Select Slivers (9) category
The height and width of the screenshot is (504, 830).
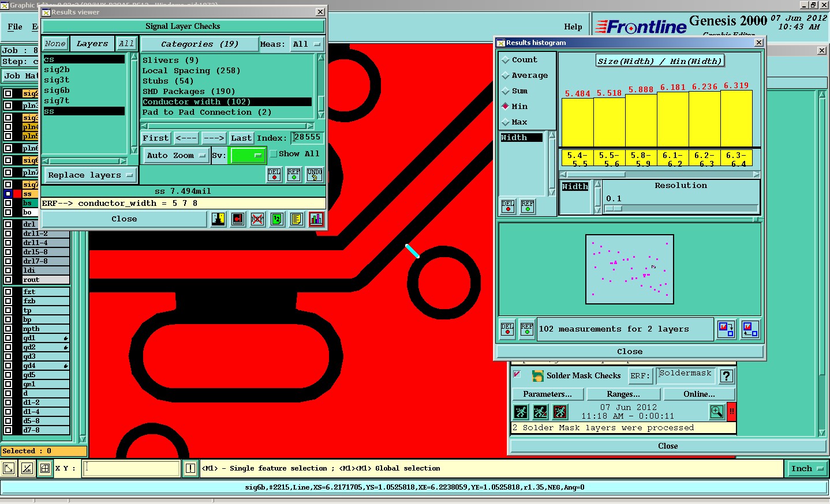click(x=171, y=61)
